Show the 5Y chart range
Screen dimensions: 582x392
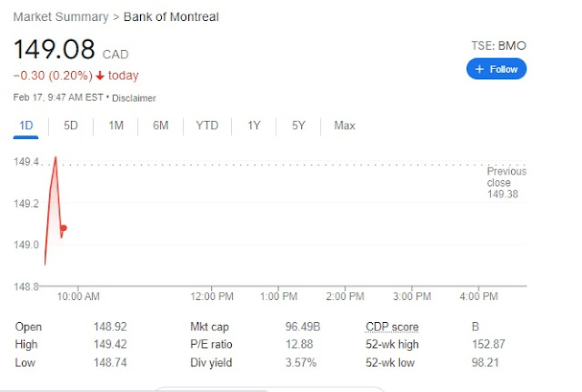[x=298, y=126]
